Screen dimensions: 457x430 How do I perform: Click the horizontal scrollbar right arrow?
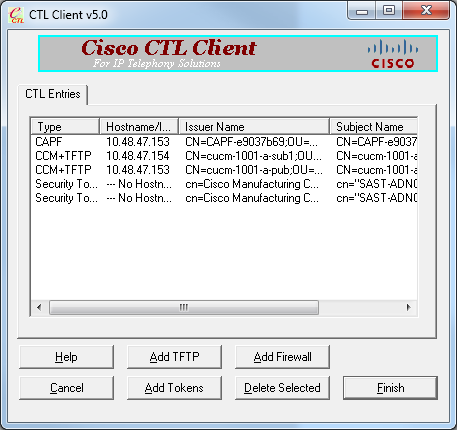tap(409, 307)
